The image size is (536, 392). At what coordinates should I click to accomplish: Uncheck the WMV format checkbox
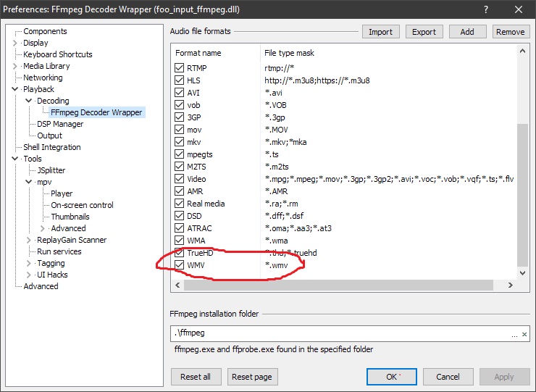[180, 265]
